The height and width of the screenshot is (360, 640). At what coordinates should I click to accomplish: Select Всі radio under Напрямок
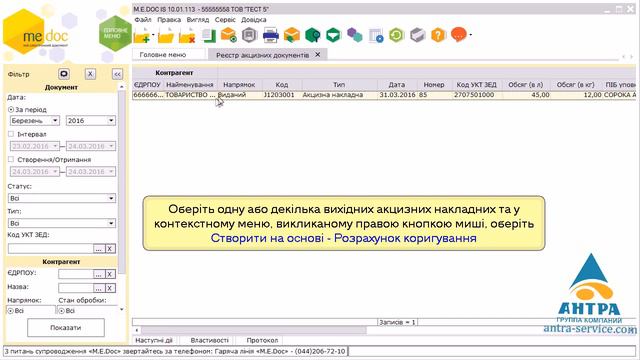pos(11,311)
